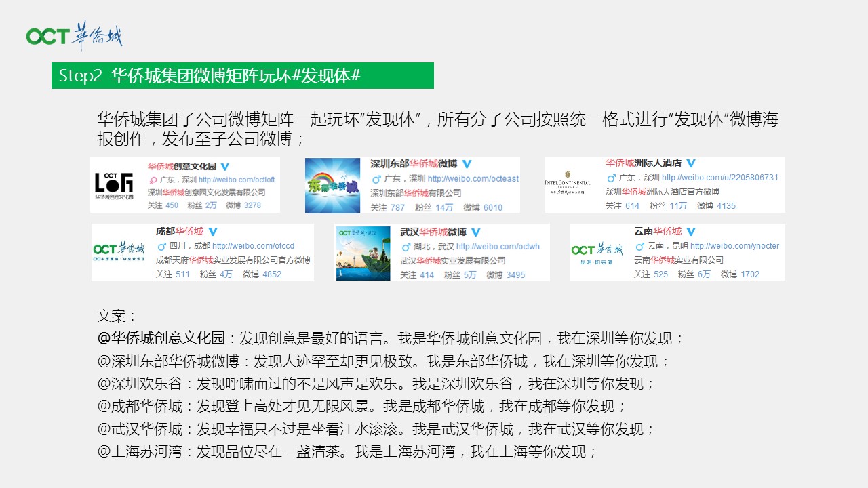Viewport: 868px width, 488px height.
Task: Click 关注 525 count
Action: tap(651, 274)
